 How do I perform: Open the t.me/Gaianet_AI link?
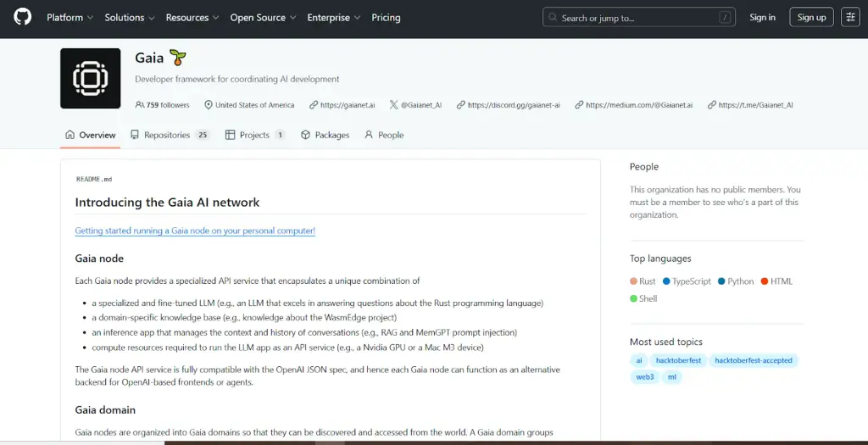[755, 105]
